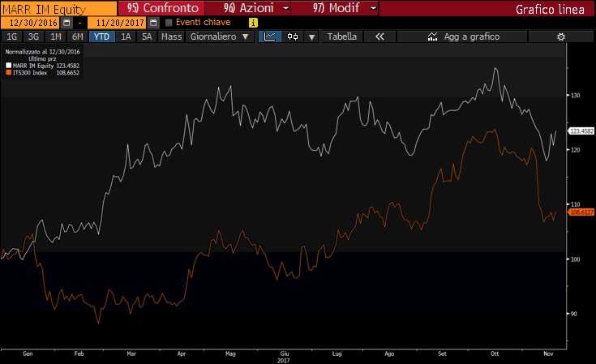Click the MARR IM Equity ticker field
This screenshot has width=596, height=364.
click(x=58, y=9)
